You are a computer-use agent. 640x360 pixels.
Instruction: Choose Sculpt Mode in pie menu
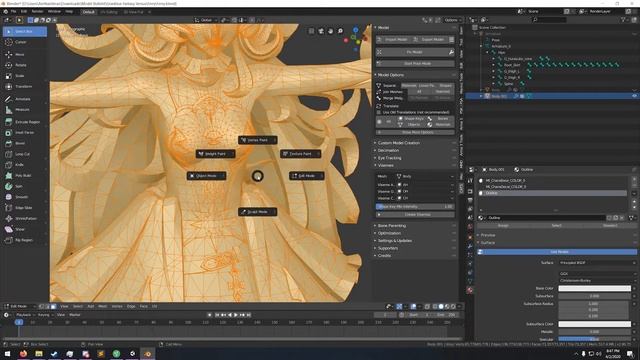click(258, 212)
